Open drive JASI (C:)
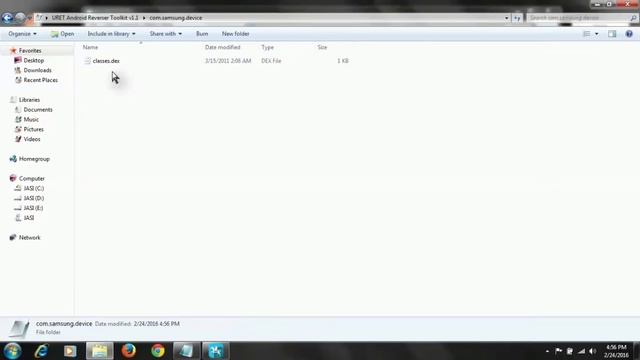The image size is (640, 360). tap(33, 188)
